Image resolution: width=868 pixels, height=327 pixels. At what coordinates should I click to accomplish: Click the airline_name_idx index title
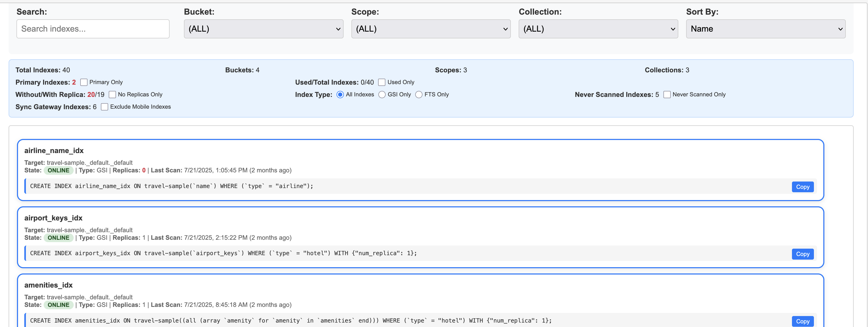[54, 150]
